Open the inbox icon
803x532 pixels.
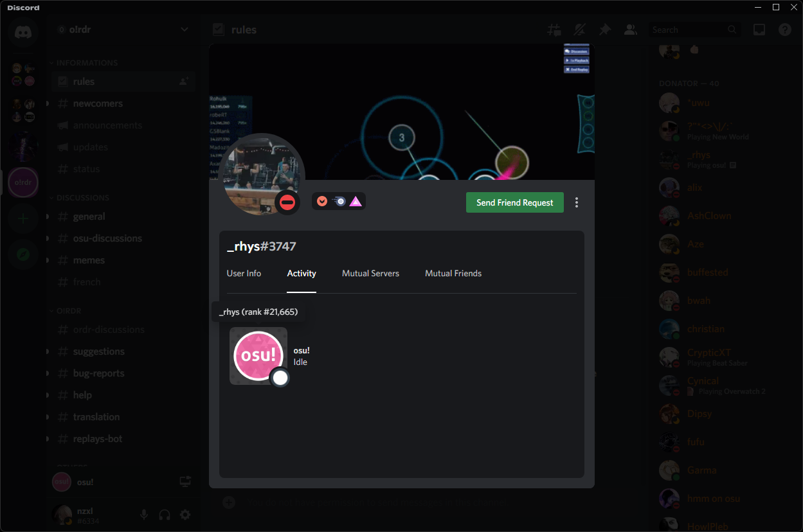pyautogui.click(x=759, y=30)
